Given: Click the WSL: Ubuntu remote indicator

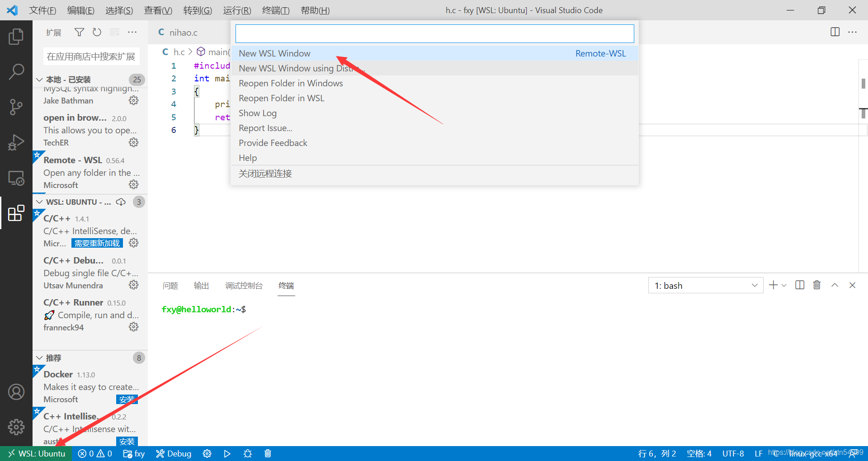Looking at the screenshot, I should (36, 453).
